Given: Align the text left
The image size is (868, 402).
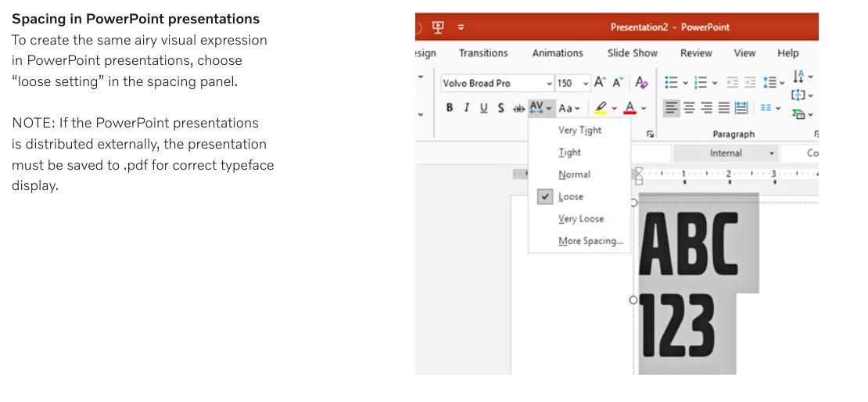Looking at the screenshot, I should (672, 107).
